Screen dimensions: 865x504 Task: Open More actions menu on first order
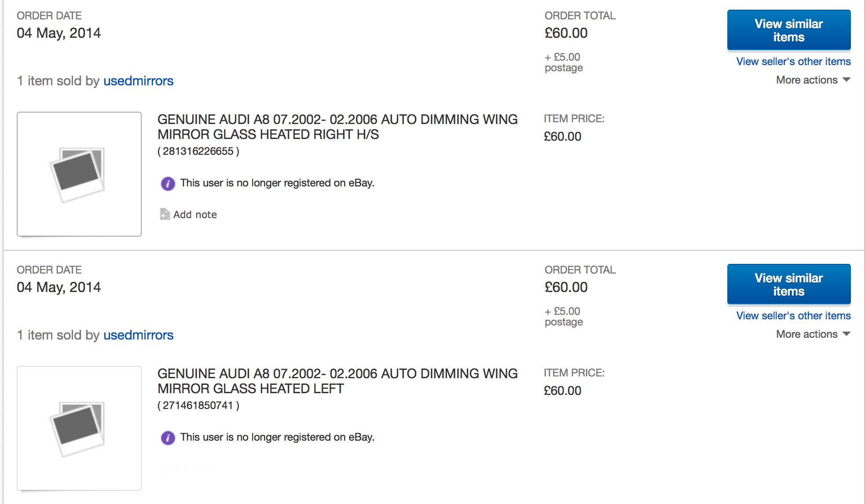[x=813, y=80]
